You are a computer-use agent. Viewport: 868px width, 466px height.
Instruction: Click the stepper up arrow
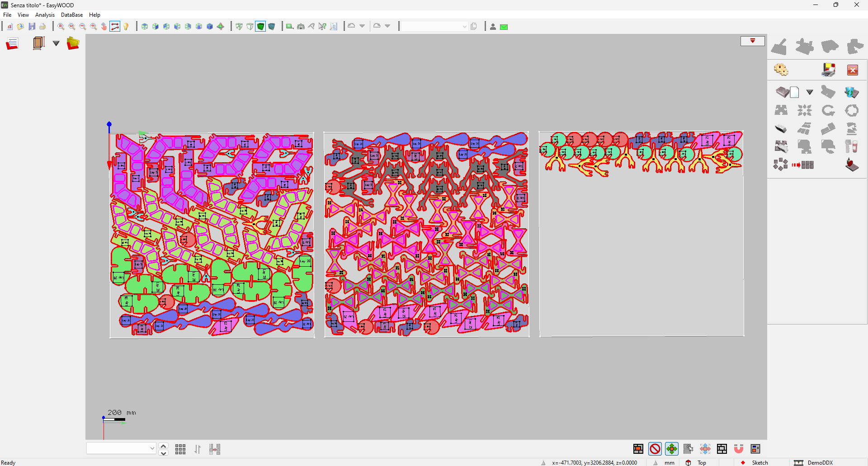[x=164, y=446]
